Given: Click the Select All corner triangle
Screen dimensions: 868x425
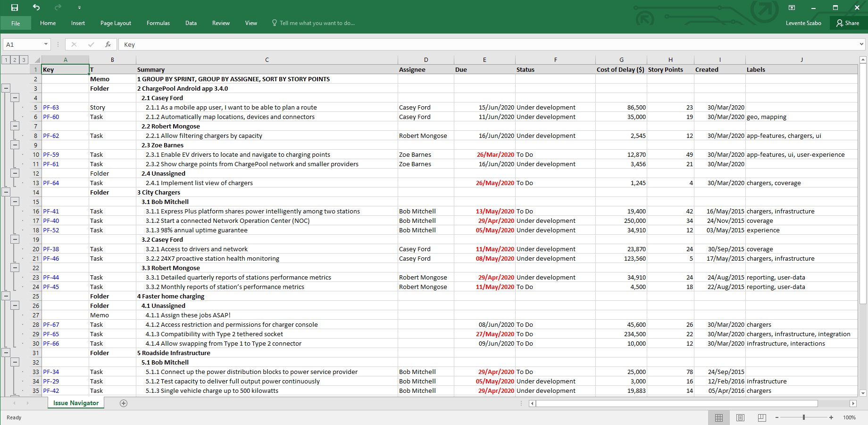Looking at the screenshot, I should coord(37,60).
